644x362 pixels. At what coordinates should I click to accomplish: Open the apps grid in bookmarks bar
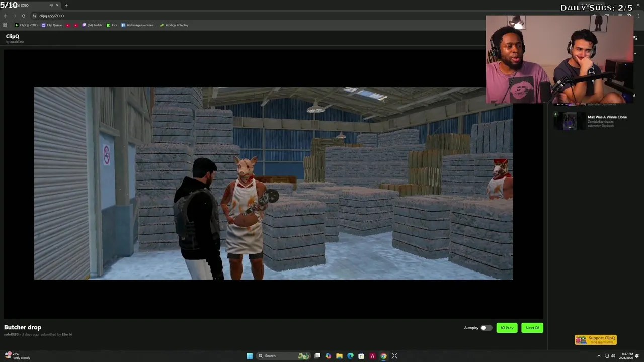pos(5,25)
